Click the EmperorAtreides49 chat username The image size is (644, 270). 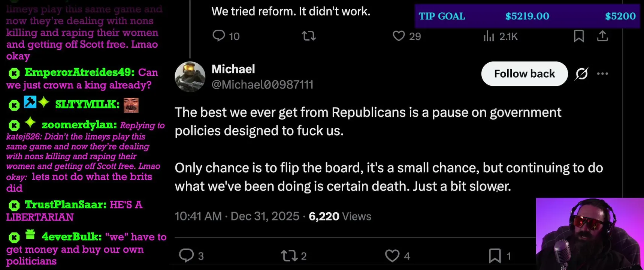(x=79, y=72)
